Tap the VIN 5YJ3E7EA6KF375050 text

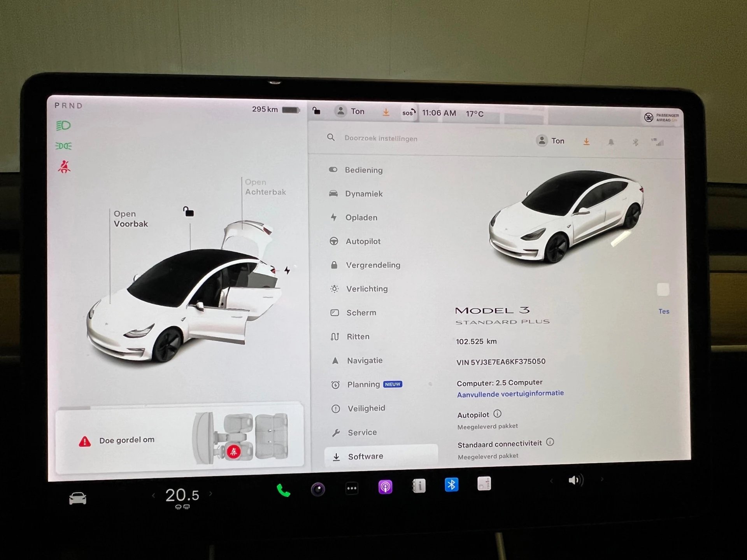click(501, 362)
